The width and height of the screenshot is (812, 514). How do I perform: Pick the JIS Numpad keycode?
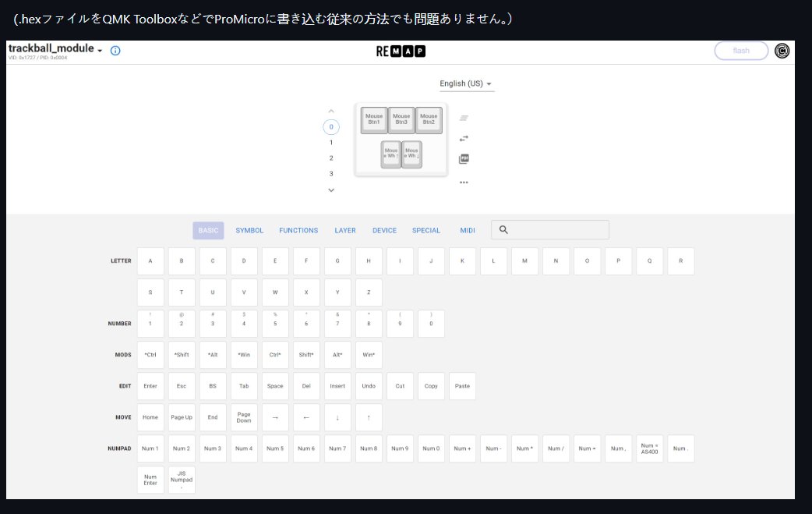click(182, 480)
